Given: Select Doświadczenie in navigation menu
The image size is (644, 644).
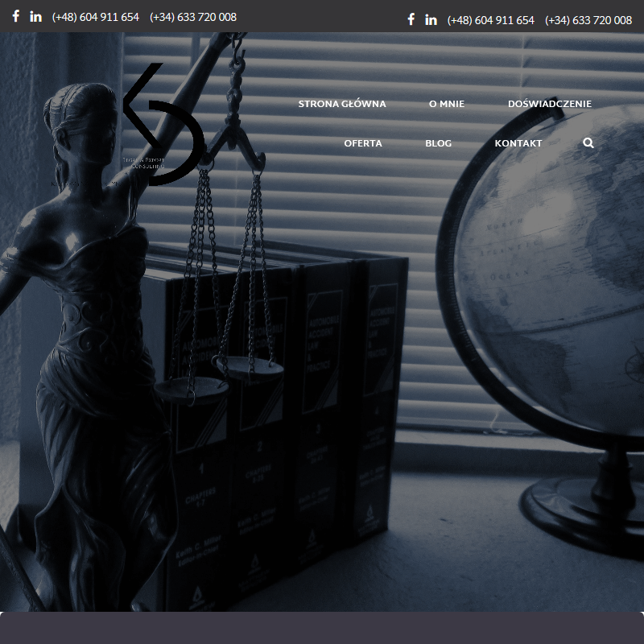Looking at the screenshot, I should tap(550, 104).
